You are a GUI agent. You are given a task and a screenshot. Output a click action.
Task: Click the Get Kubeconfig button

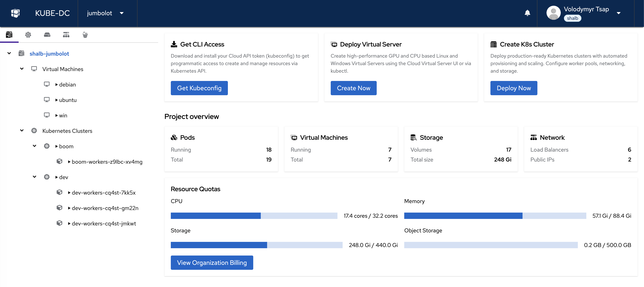[x=199, y=88]
